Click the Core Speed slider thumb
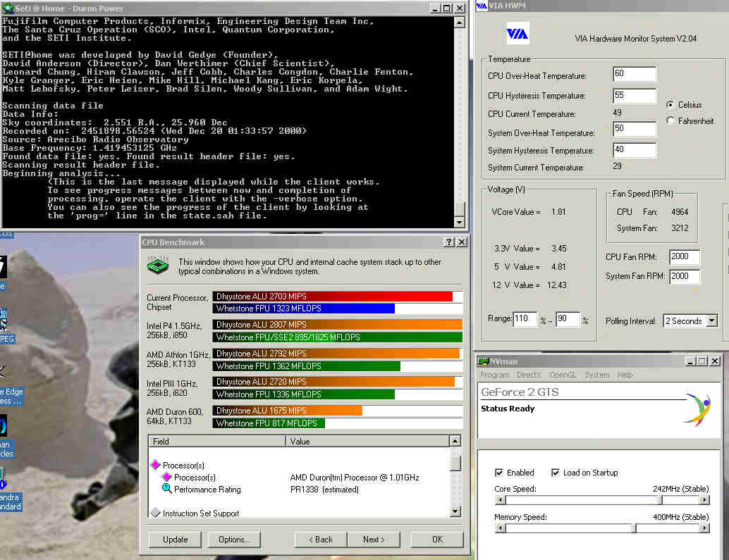Screen dimensions: 729x560 pos(660,500)
